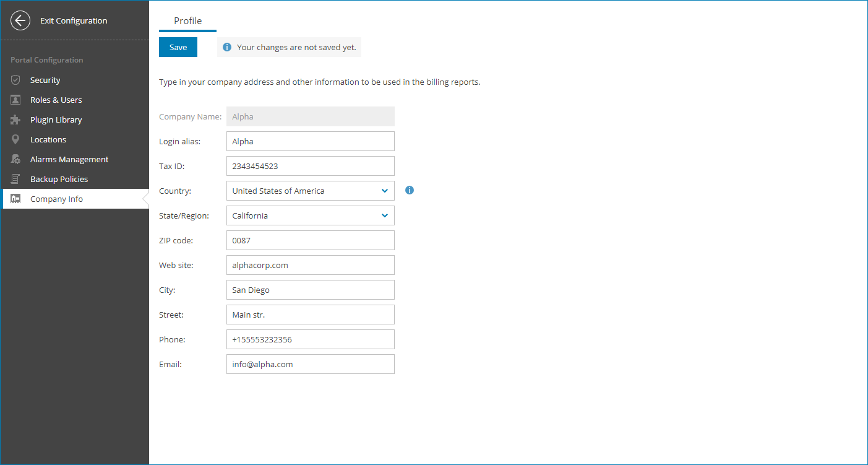Open the Country dropdown

tap(310, 191)
